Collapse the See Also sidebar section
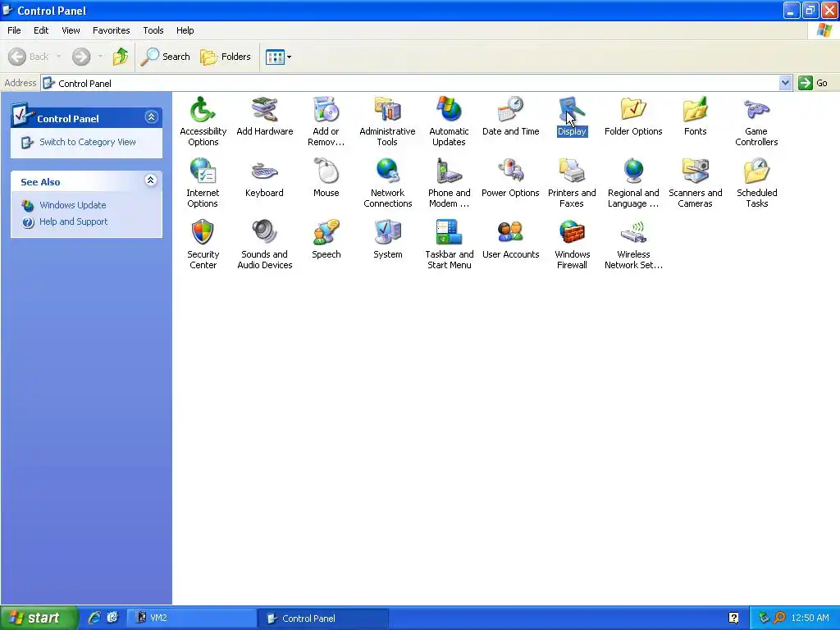The image size is (840, 630). 151,180
